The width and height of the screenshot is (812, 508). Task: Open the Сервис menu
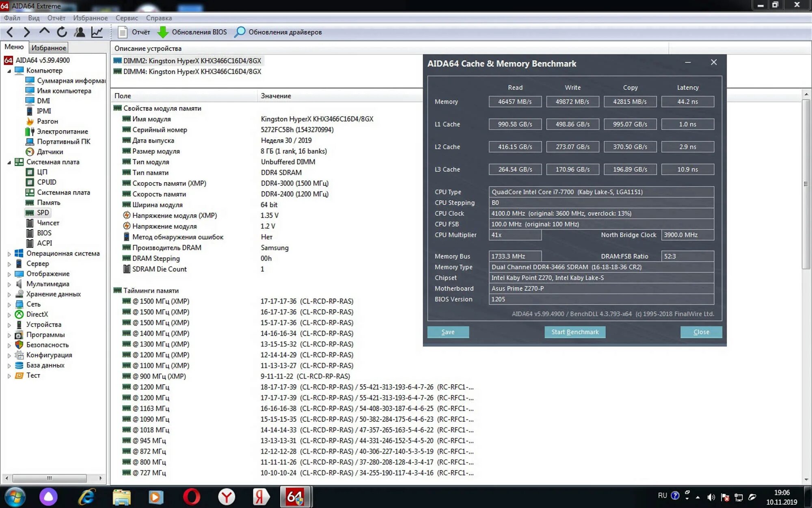pos(126,18)
